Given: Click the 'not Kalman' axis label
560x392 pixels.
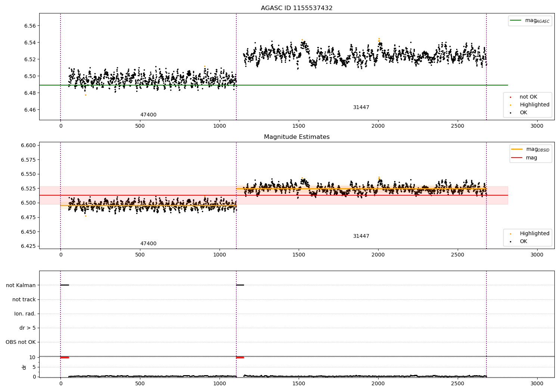Looking at the screenshot, I should pyautogui.click(x=21, y=285).
